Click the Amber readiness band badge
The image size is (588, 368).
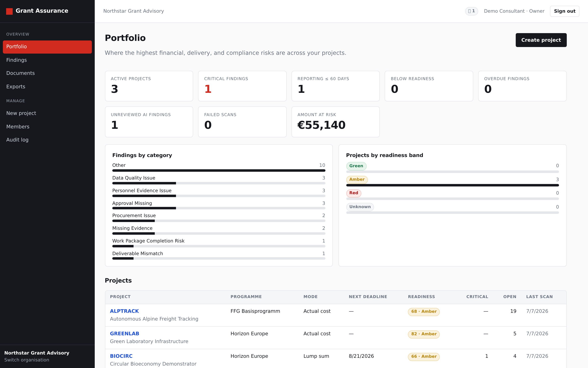pos(357,180)
